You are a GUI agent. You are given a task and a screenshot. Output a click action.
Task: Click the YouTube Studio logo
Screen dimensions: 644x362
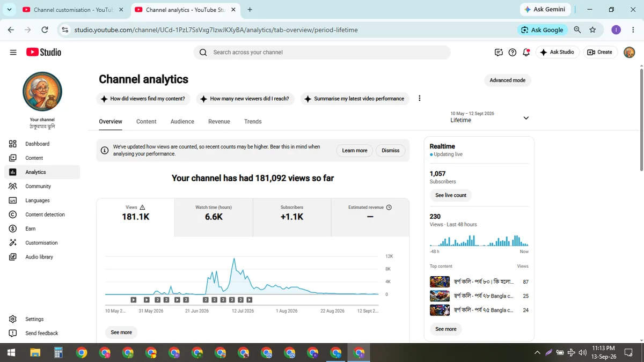tap(43, 52)
